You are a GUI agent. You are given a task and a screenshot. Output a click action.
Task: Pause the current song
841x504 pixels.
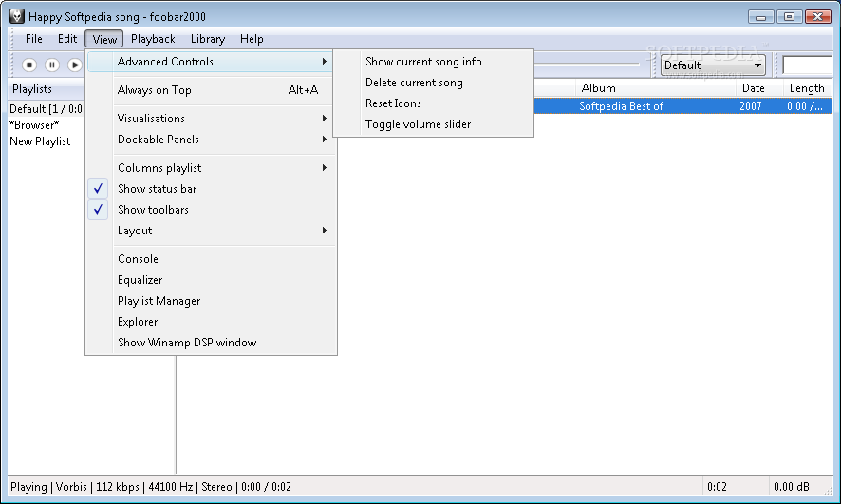pyautogui.click(x=52, y=65)
